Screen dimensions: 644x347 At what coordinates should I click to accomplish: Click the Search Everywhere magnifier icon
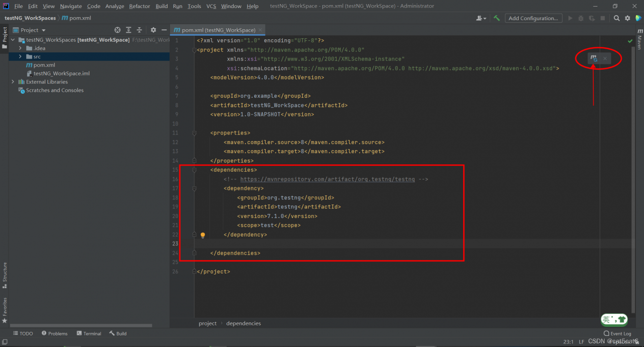616,18
